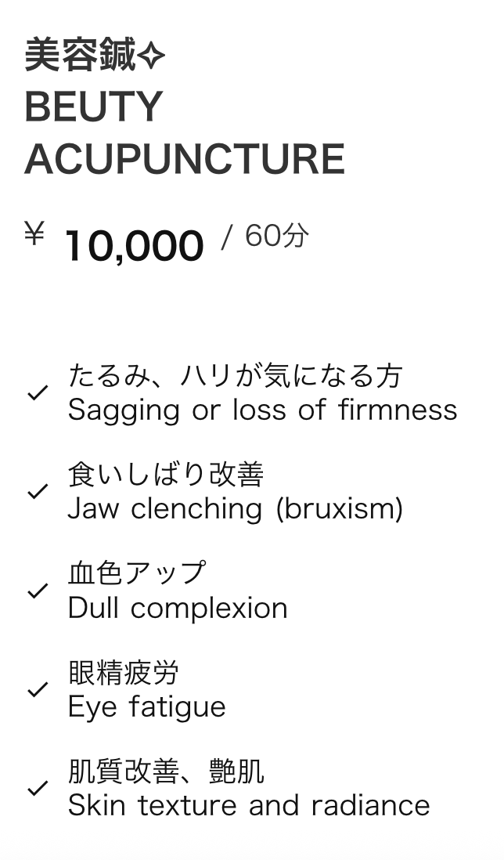Click the 眼精疲労 text
The height and width of the screenshot is (860, 504).
click(x=124, y=673)
